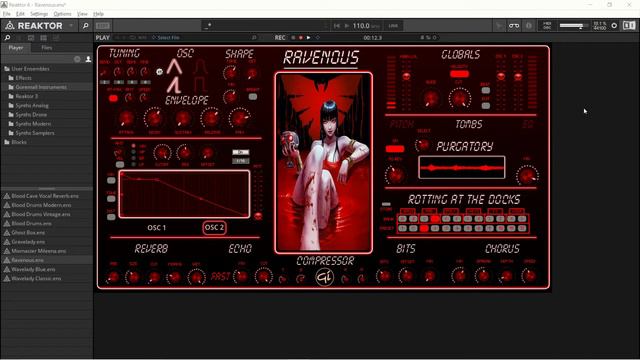Click the 110.0 tempo field
Viewport: 640px width, 360px height.
click(x=361, y=26)
